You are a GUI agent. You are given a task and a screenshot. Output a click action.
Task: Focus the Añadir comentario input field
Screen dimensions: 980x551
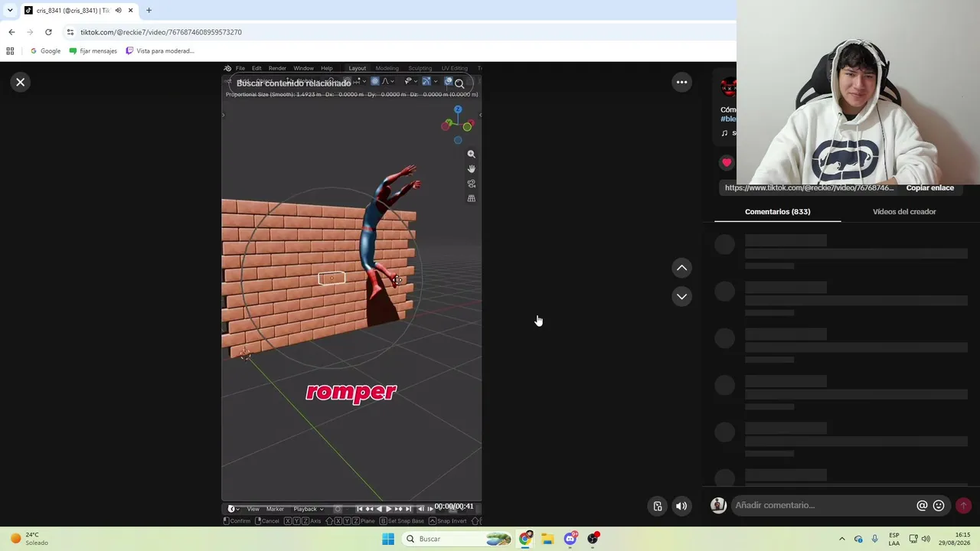(823, 505)
